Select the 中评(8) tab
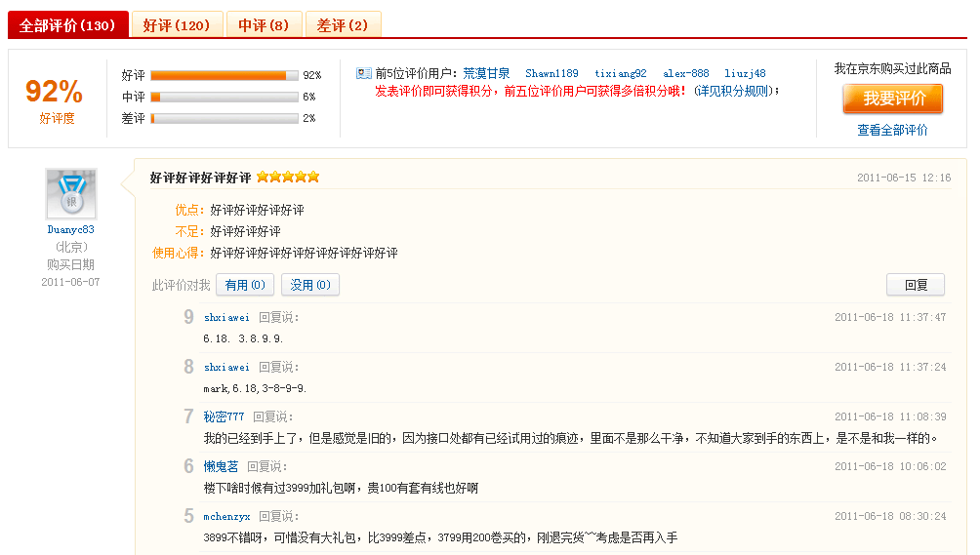 (264, 25)
